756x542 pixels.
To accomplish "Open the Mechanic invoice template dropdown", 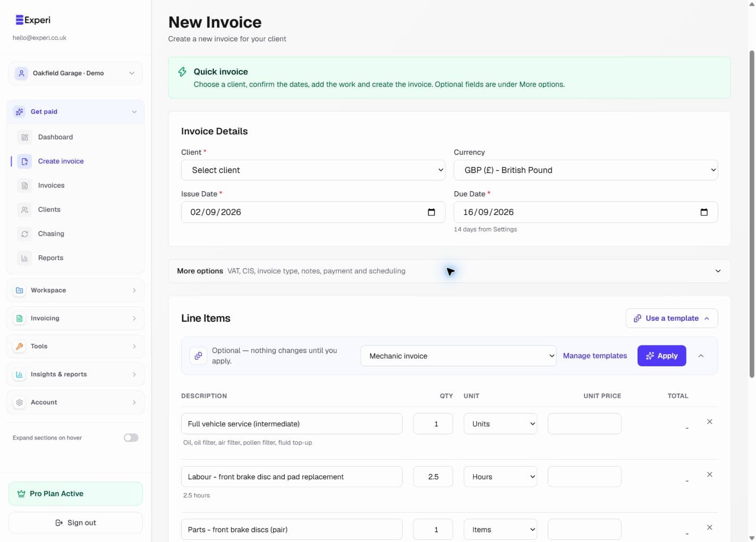I will [458, 356].
